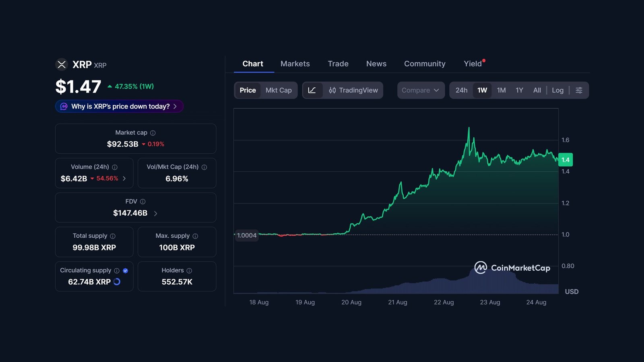Screen dimensions: 644x362
Task: Click the $1.47 price value
Action: click(x=78, y=87)
